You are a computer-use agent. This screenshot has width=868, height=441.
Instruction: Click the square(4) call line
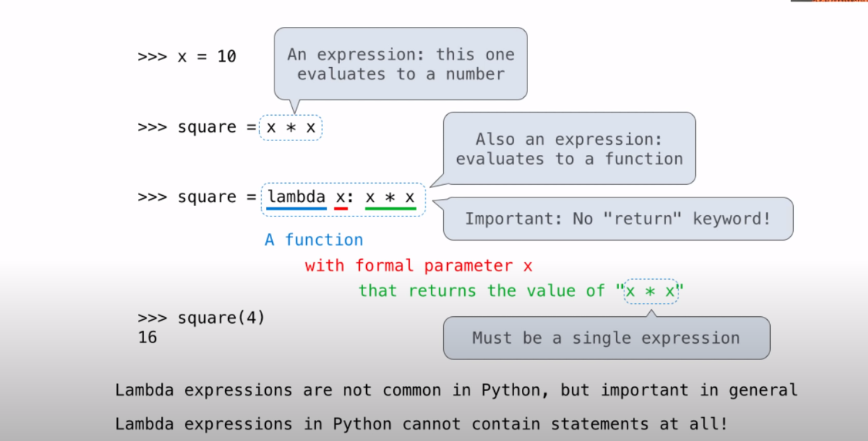[x=201, y=318]
